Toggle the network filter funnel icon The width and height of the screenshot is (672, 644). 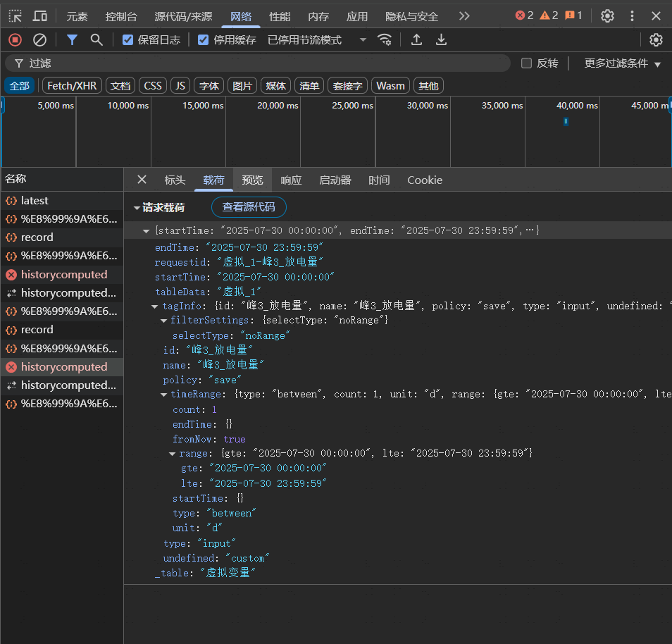[72, 40]
